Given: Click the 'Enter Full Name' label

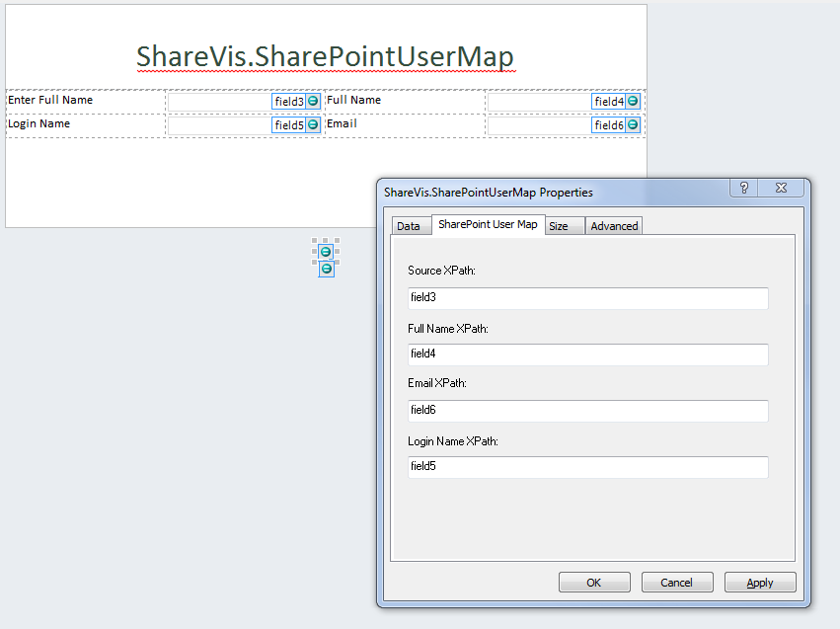Looking at the screenshot, I should (50, 100).
